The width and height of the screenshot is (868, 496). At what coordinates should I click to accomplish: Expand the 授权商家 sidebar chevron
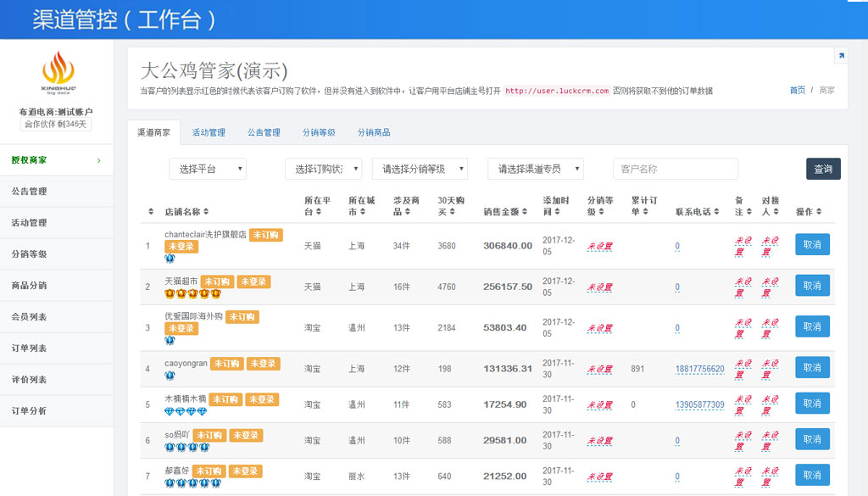[x=99, y=160]
